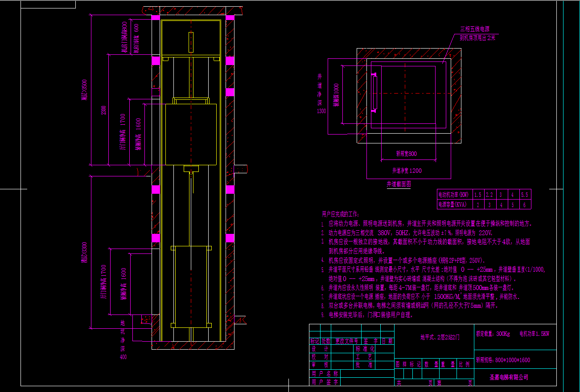The width and height of the screenshot is (580, 392).
Task: Select the "日期" title block cell
Action: (387, 341)
